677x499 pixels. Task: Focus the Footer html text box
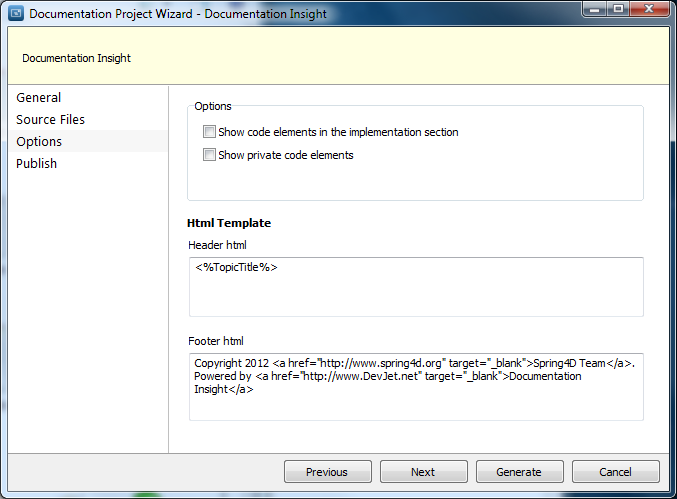(416, 387)
